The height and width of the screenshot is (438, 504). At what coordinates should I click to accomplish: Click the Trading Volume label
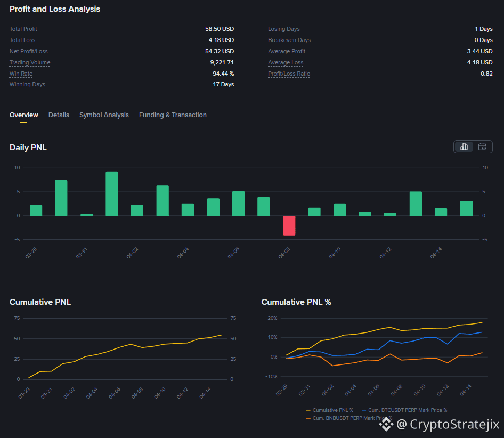tap(30, 63)
